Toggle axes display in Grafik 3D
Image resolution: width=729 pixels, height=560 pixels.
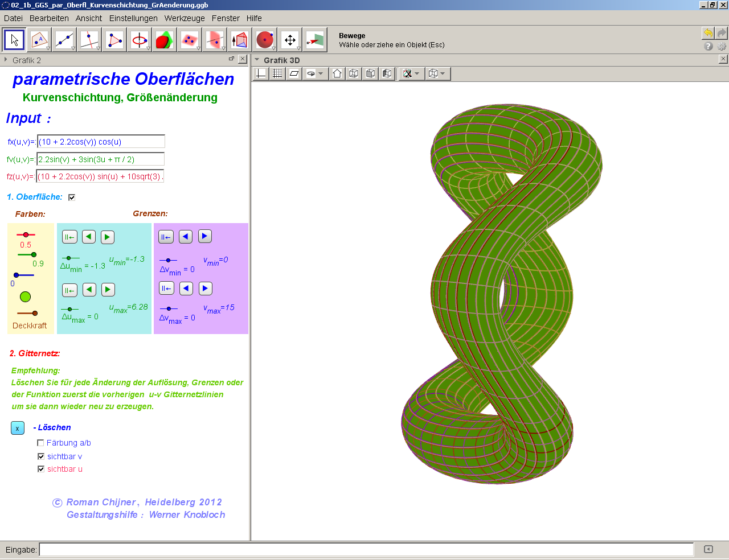[261, 73]
